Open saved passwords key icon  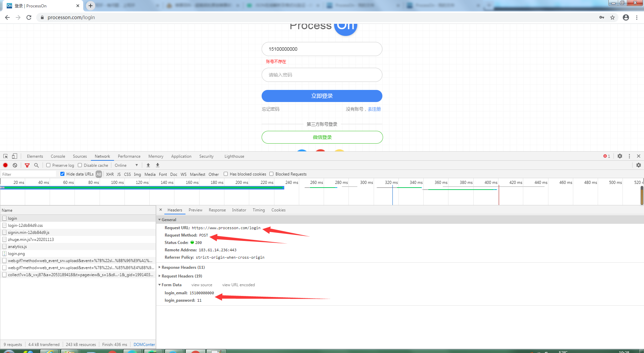click(x=602, y=17)
